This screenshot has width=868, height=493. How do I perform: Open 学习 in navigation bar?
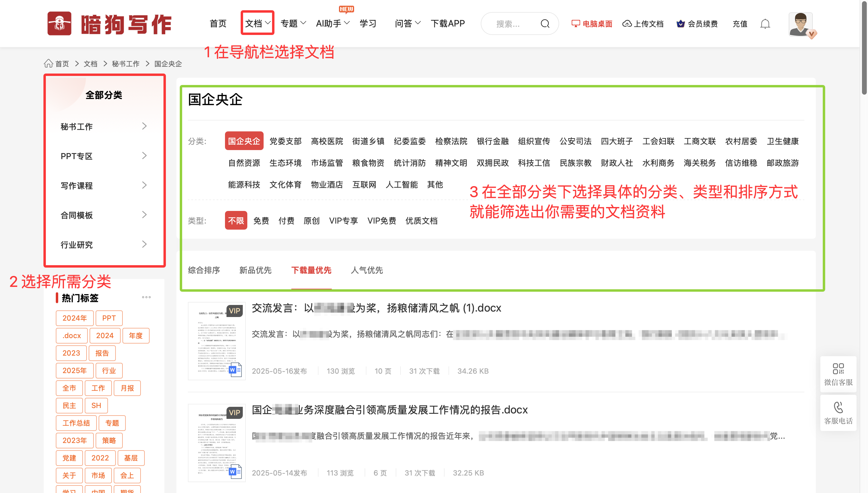coord(368,24)
